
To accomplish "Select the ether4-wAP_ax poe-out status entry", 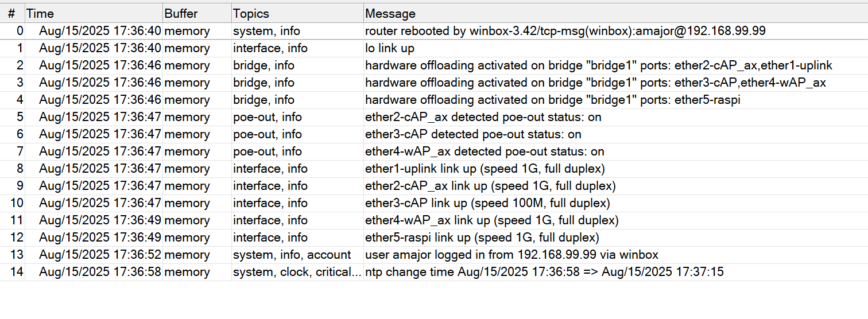I will (x=485, y=151).
